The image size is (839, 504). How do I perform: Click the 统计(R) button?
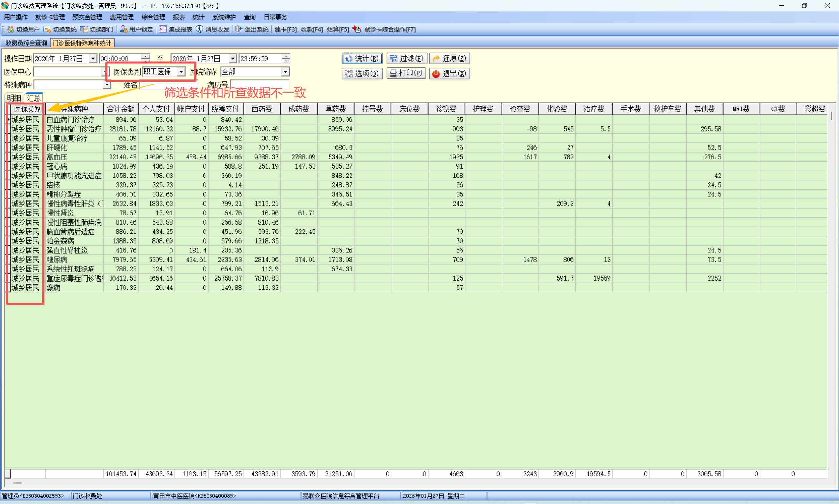coord(362,58)
